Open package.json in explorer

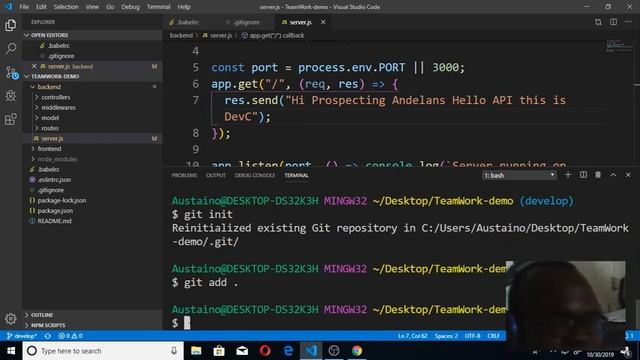[93, 211]
